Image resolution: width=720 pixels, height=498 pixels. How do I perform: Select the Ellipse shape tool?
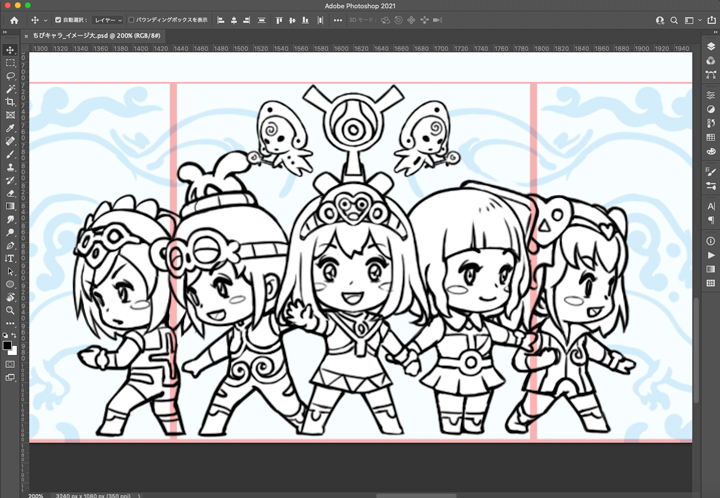pyautogui.click(x=10, y=285)
